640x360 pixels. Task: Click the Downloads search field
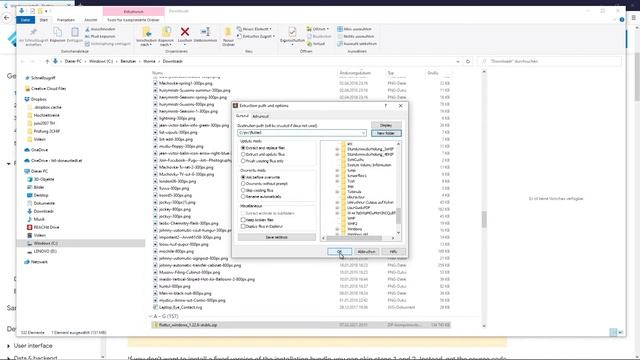(549, 61)
